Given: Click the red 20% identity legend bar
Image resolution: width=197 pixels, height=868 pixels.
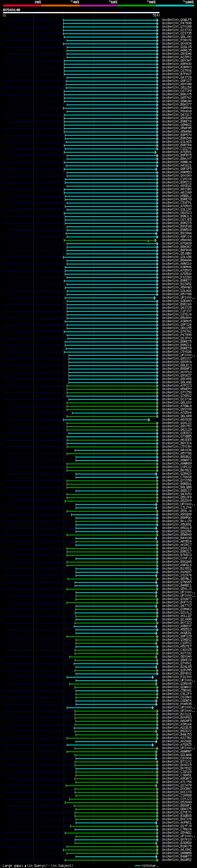Looking at the screenshot, I should click(x=22, y=6).
